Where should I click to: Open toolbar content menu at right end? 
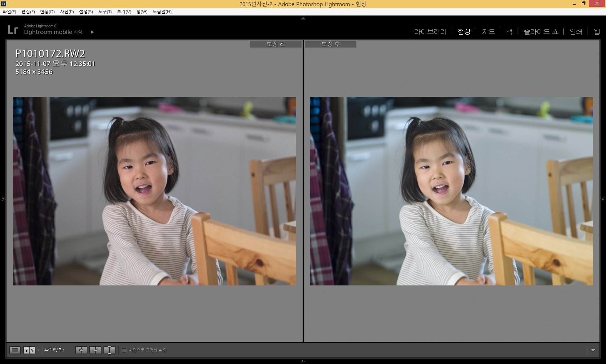593,350
